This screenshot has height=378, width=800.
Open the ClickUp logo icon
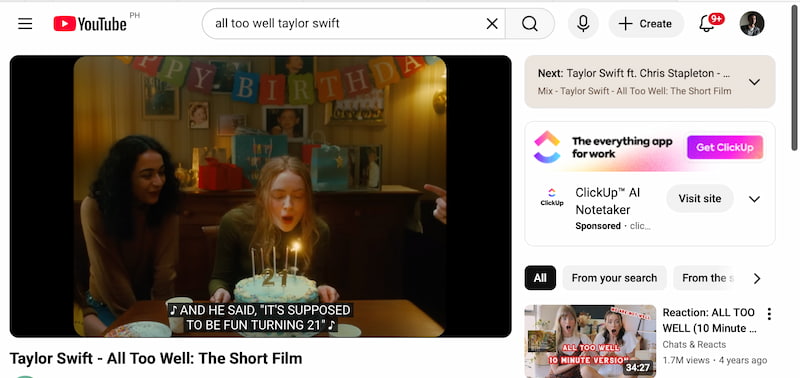(552, 196)
